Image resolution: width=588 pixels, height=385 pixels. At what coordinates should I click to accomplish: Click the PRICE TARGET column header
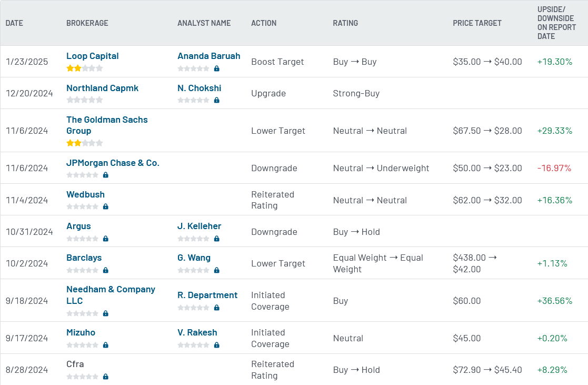tap(477, 23)
